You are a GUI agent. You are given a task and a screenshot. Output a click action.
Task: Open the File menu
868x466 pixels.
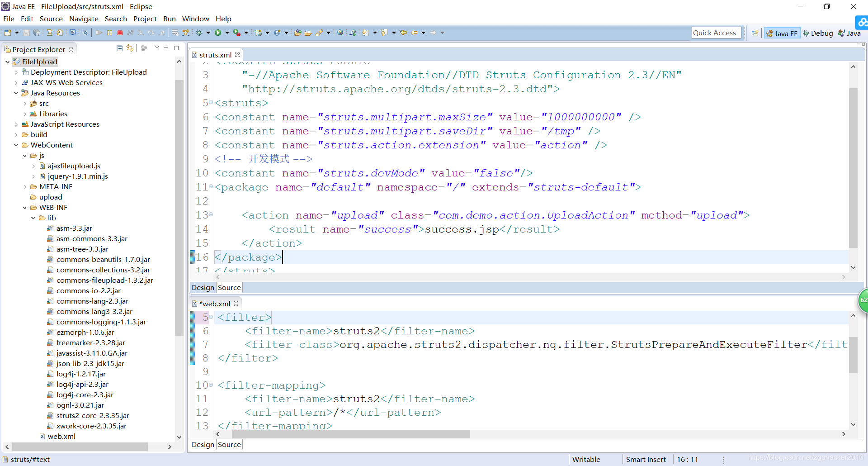9,19
